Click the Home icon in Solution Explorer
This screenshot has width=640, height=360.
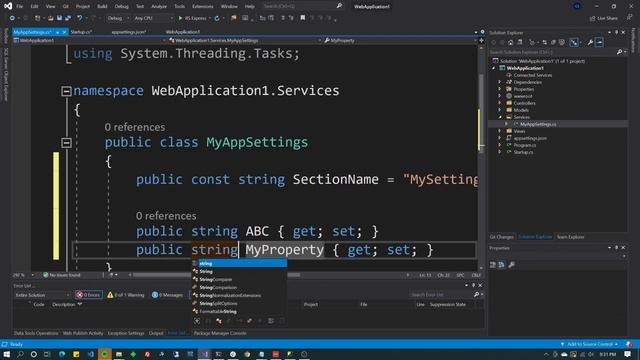tap(510, 42)
